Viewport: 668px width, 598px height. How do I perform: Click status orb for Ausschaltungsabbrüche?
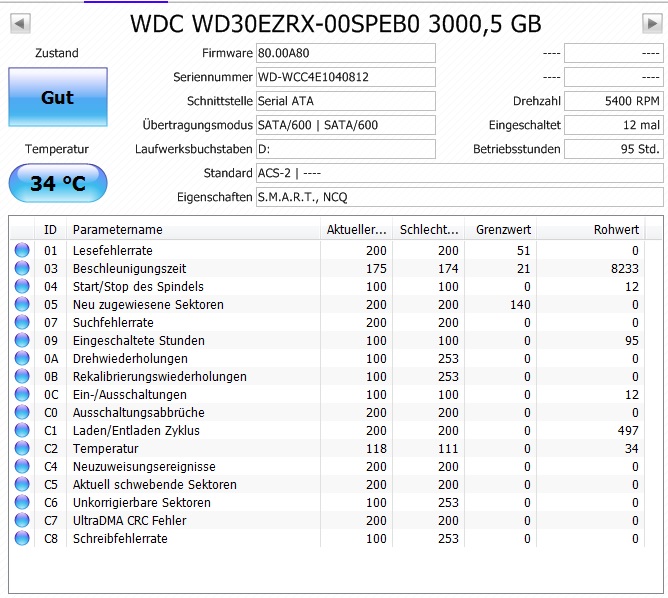22,412
